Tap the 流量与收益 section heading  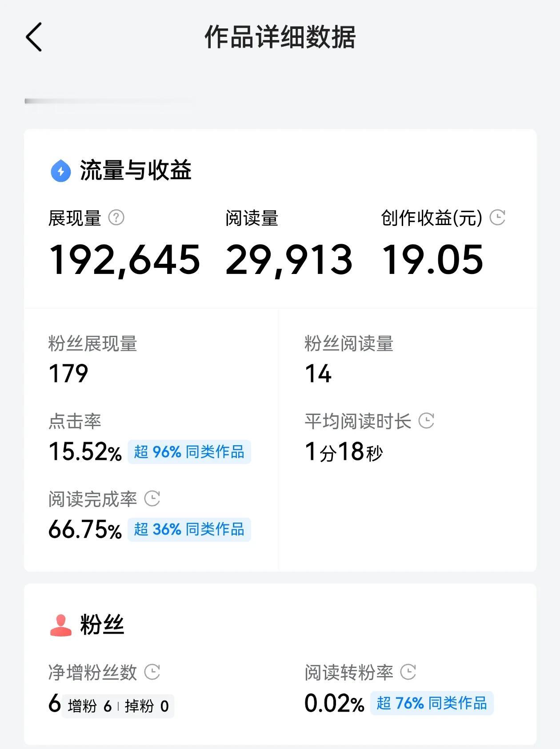(x=136, y=170)
